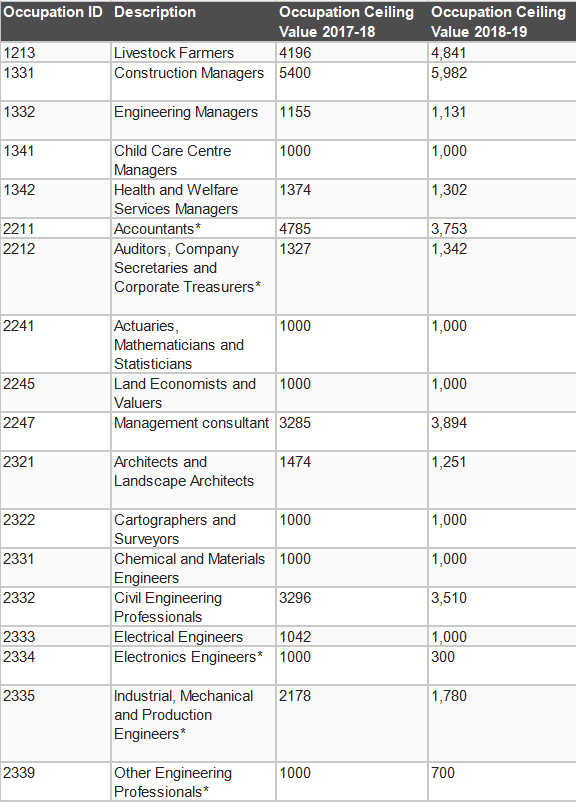Select the 4785 value for Accountants
576x802 pixels.
click(x=352, y=229)
